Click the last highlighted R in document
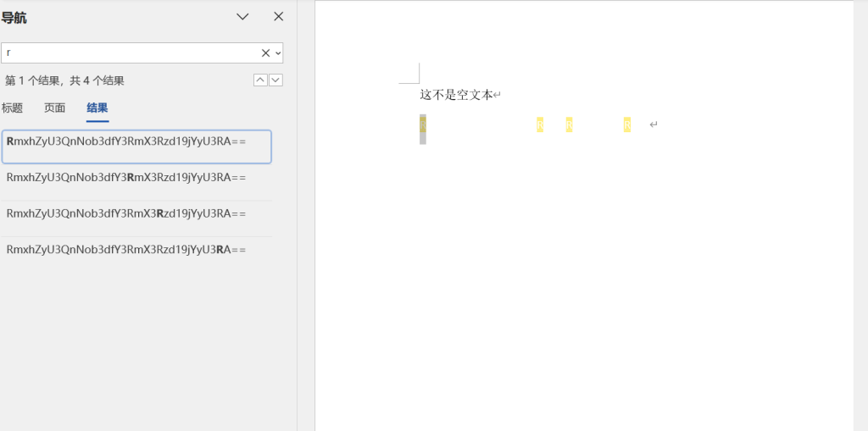Viewport: 868px width, 431px height. click(627, 125)
